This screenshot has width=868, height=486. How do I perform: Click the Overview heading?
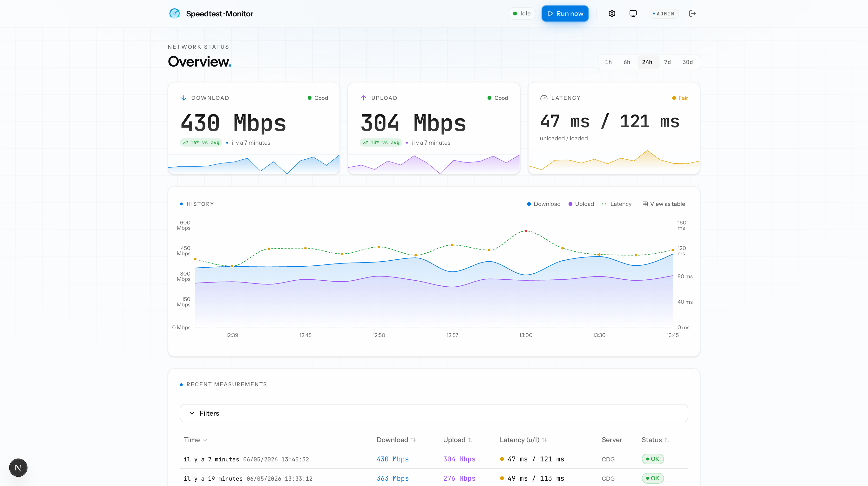coord(199,62)
